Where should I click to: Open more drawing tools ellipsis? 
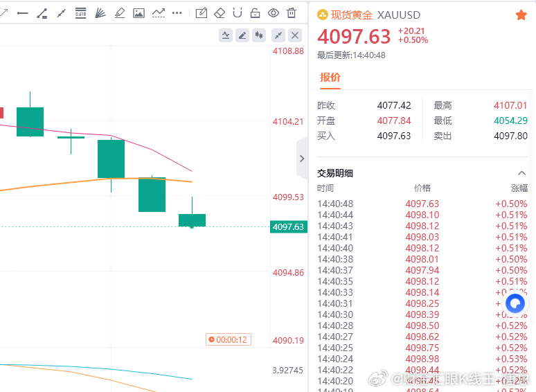(x=177, y=13)
